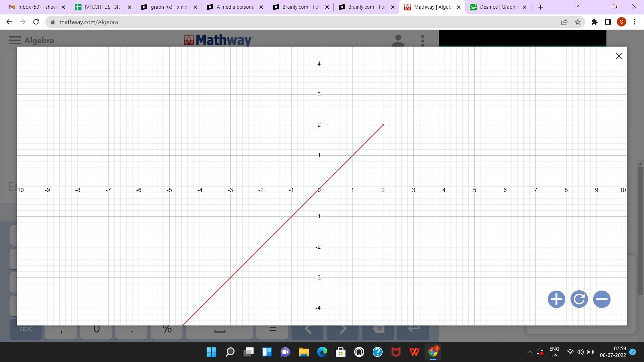
Task: Open the Mathway three-dot options menu
Action: [x=423, y=41]
